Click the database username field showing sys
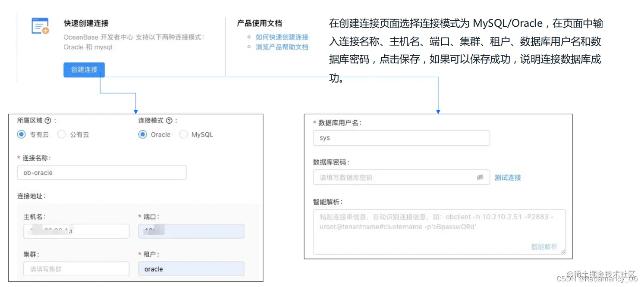The height and width of the screenshot is (287, 644). pos(401,138)
